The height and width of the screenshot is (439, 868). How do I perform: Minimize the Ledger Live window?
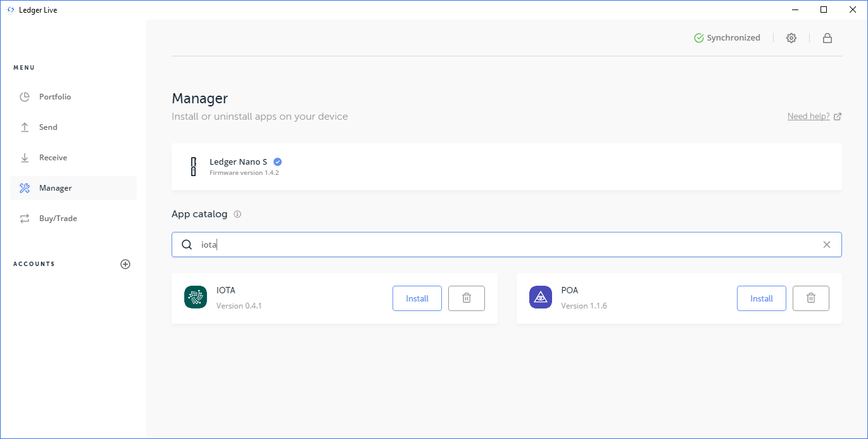(x=795, y=10)
